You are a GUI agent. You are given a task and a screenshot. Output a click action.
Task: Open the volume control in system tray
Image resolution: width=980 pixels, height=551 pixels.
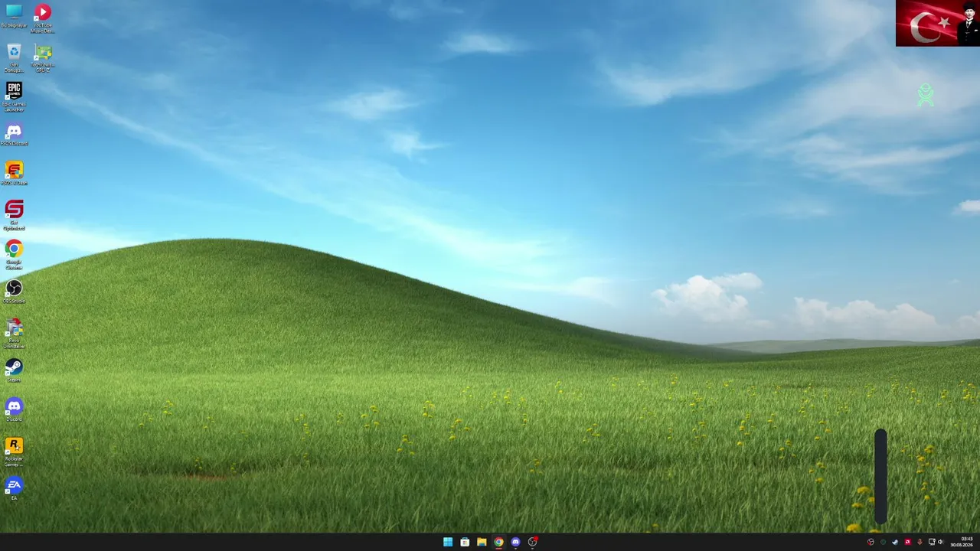(x=940, y=542)
